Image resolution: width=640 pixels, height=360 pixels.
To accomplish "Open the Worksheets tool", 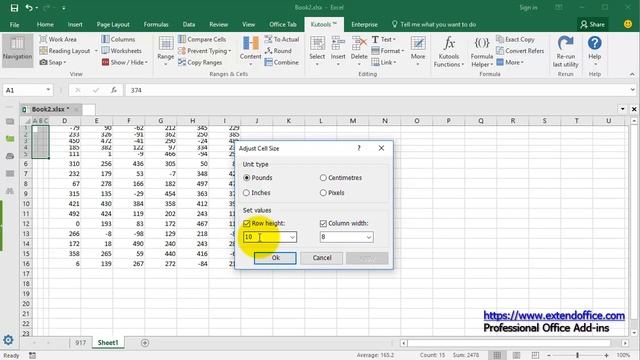I will point(121,51).
